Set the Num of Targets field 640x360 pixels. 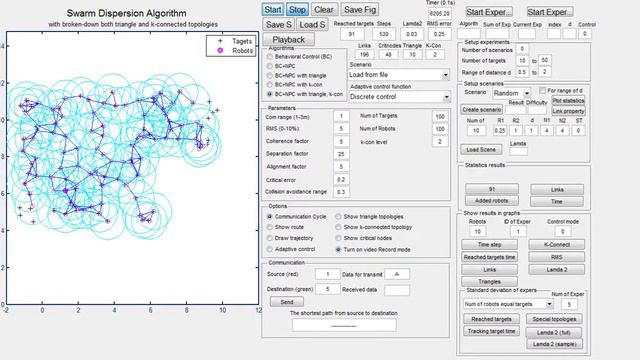(x=440, y=116)
